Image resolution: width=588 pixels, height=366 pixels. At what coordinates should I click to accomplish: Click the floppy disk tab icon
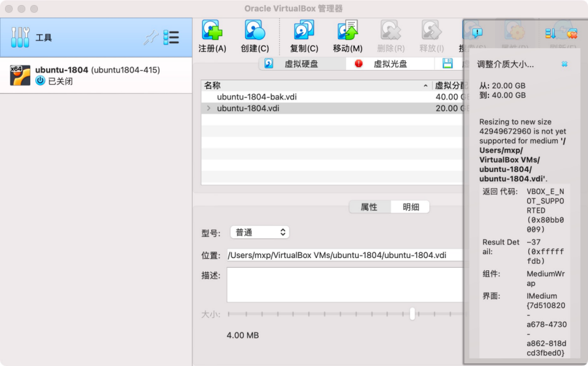click(x=447, y=64)
